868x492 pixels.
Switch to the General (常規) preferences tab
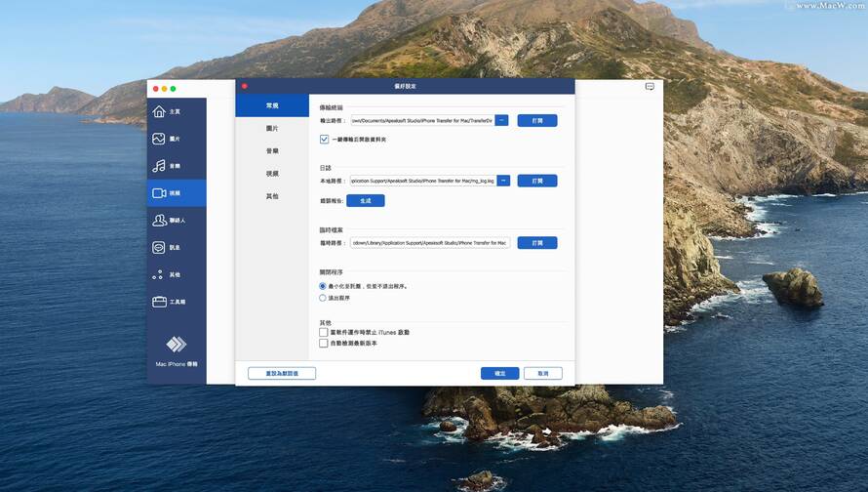point(272,105)
